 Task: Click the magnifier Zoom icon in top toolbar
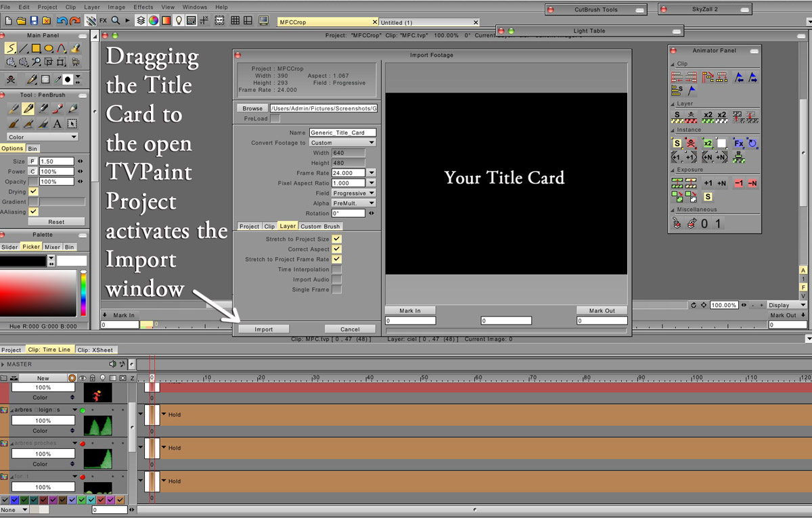116,21
